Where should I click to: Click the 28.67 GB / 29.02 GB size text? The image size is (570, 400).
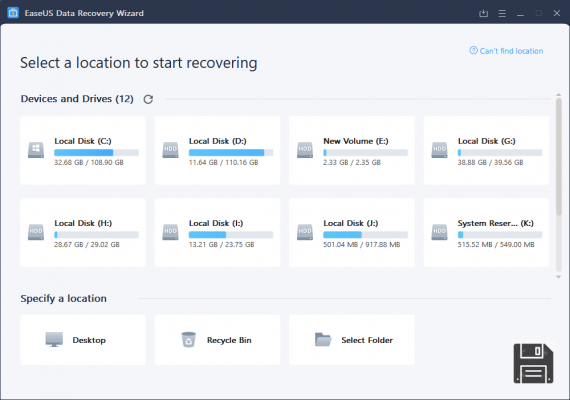(x=87, y=245)
